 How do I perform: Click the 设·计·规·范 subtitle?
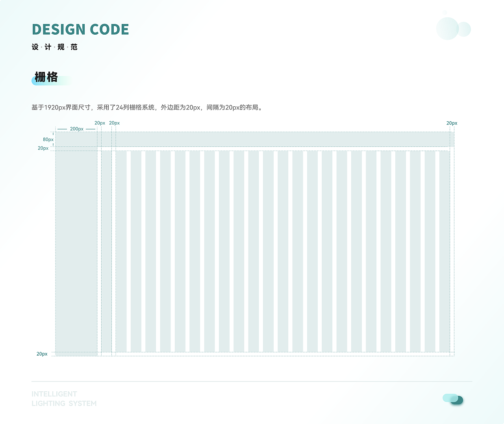(x=55, y=47)
